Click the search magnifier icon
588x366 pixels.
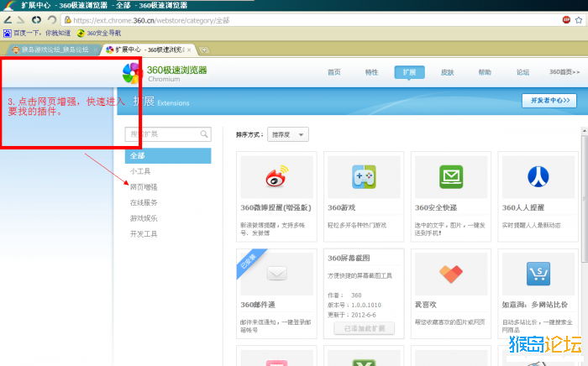tap(204, 134)
